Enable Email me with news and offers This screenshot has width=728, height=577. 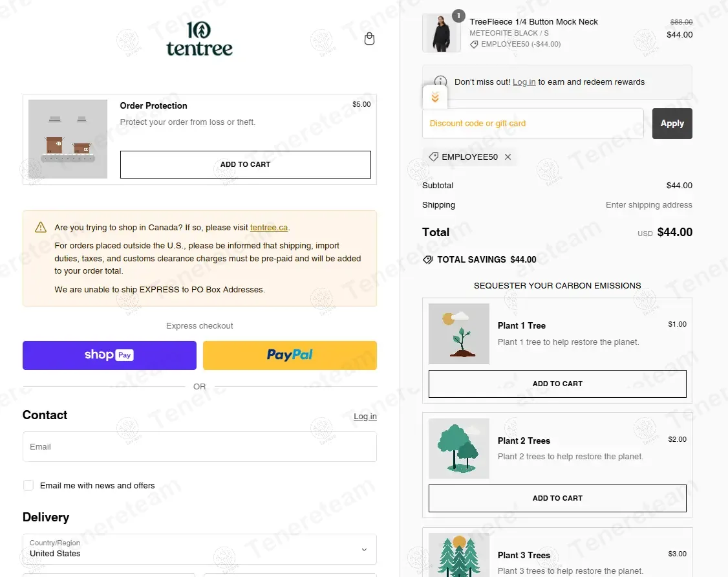pos(28,485)
